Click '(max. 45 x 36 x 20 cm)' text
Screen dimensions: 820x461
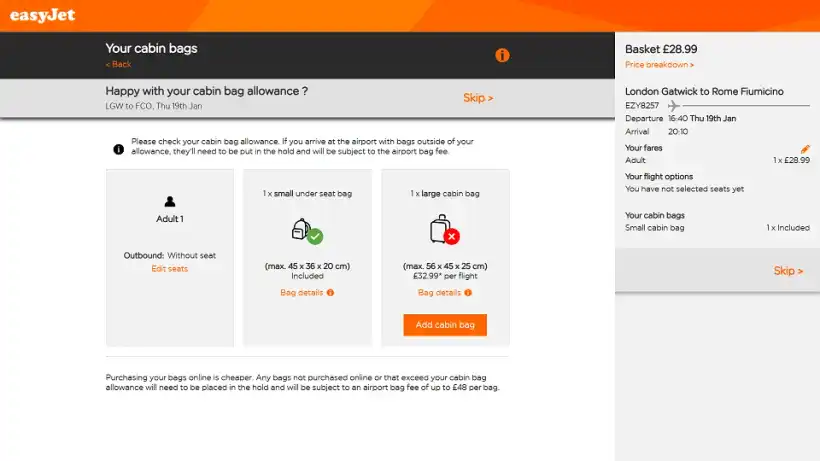[308, 266]
